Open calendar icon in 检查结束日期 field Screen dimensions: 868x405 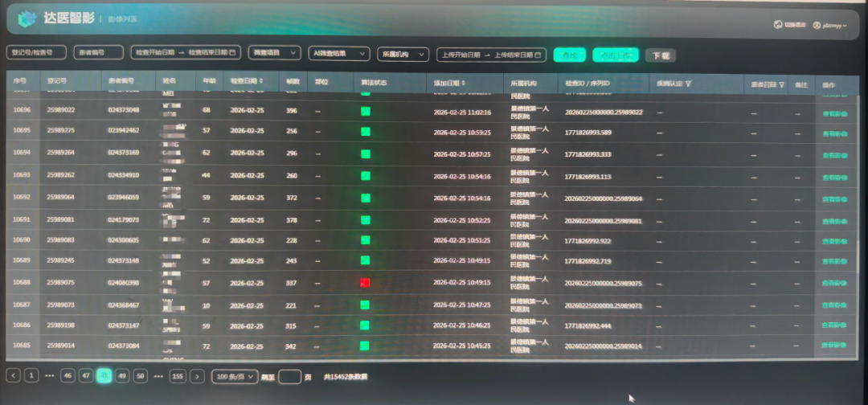[233, 53]
